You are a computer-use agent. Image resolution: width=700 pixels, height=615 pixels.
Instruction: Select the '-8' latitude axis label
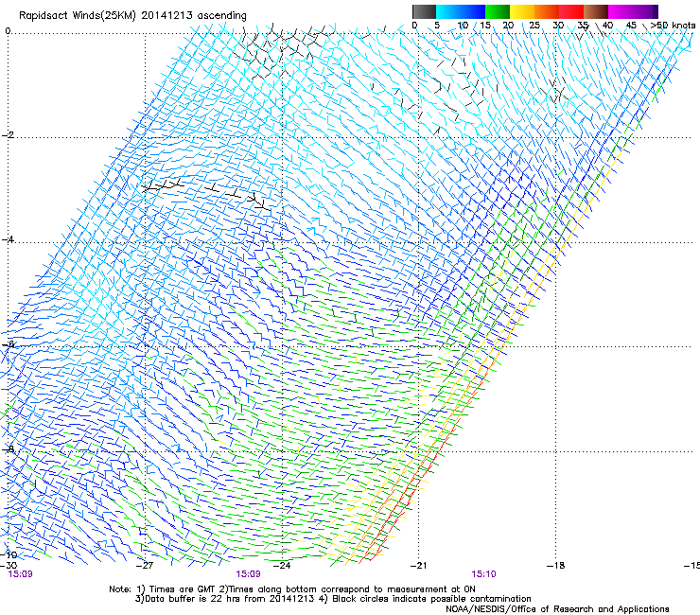[x=8, y=448]
